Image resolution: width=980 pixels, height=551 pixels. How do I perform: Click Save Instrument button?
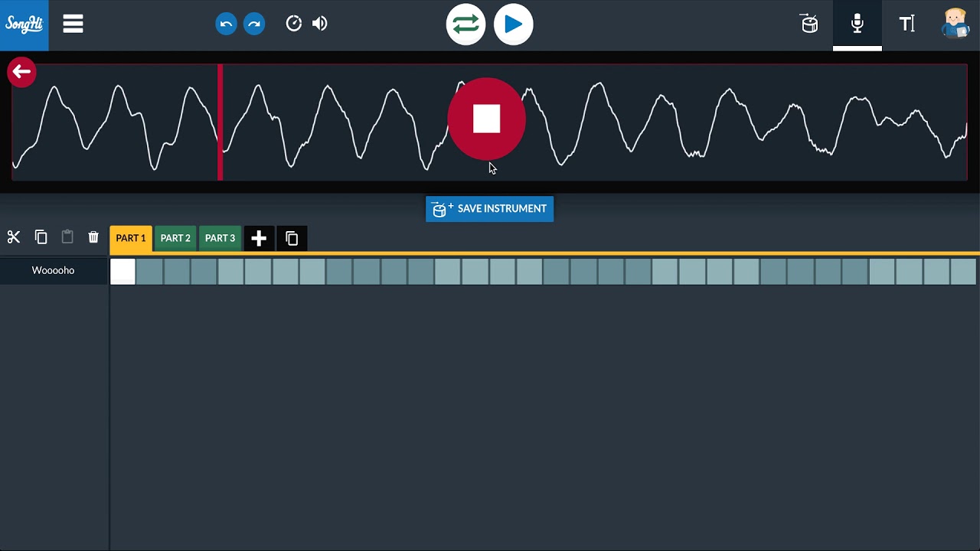pos(489,209)
